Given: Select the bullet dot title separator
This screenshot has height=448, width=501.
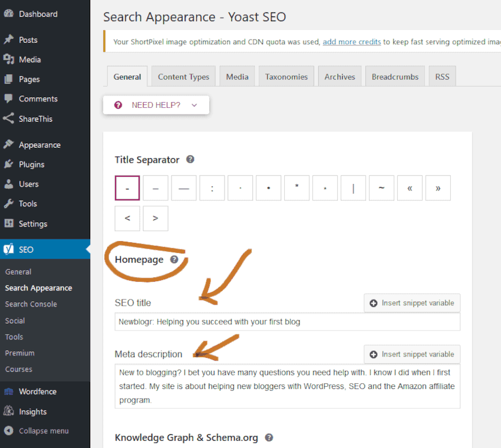Looking at the screenshot, I should pos(269,188).
